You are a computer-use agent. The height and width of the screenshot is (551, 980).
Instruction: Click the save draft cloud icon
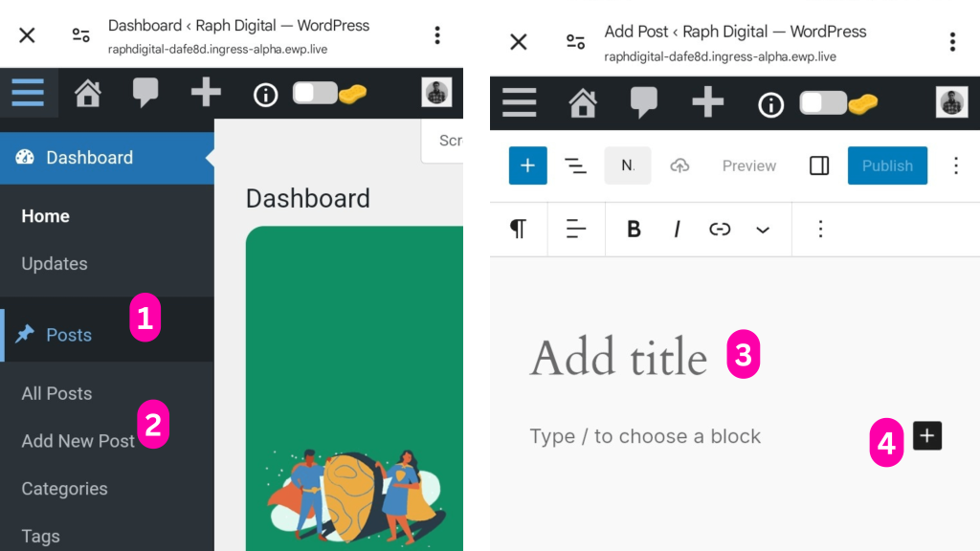tap(679, 165)
